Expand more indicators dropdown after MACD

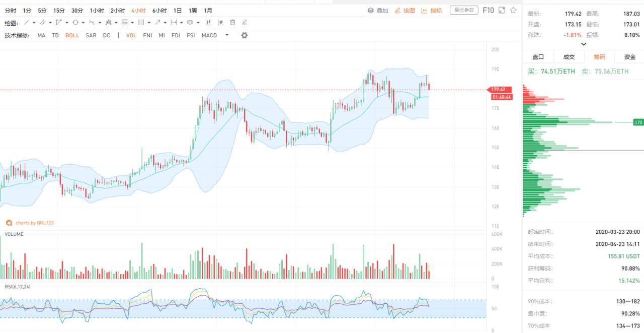(227, 35)
